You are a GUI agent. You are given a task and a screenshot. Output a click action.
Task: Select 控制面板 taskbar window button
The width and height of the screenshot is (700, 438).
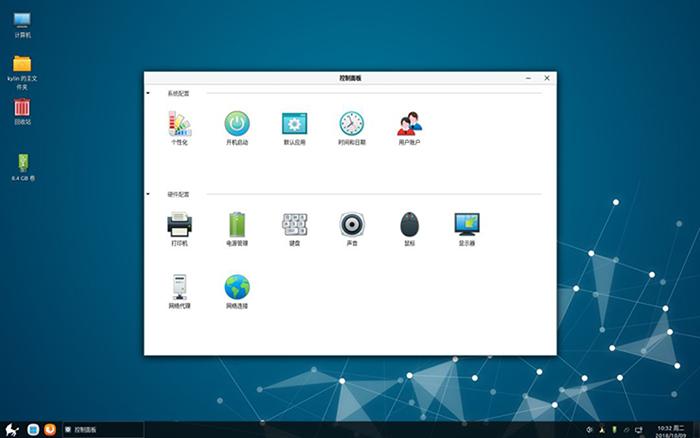coord(100,429)
